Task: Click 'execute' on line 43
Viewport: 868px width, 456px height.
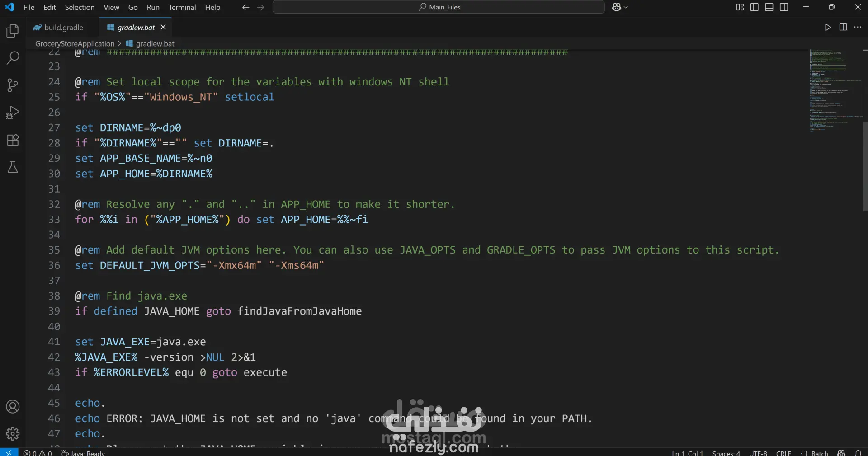Action: [265, 372]
